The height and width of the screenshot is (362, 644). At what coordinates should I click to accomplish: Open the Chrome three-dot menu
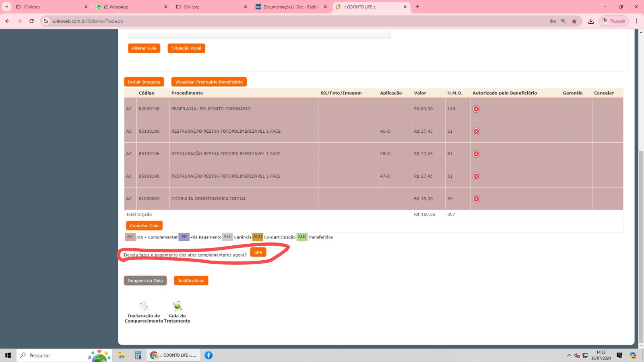point(636,21)
